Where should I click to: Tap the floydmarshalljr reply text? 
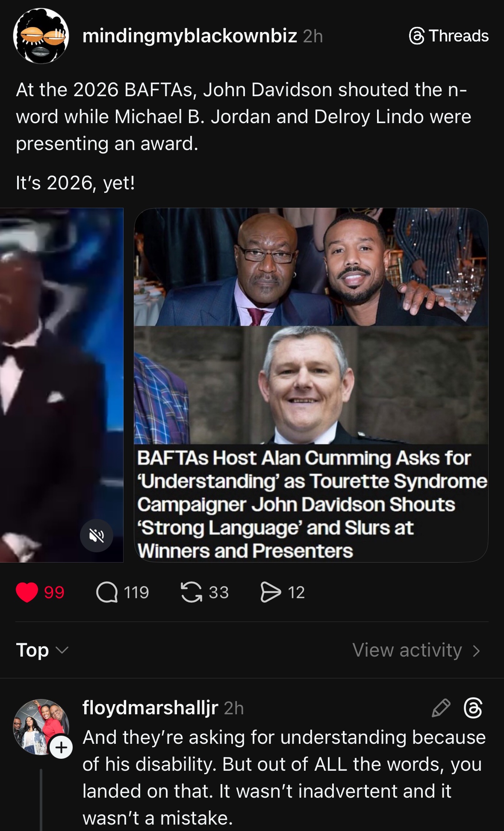tap(284, 777)
